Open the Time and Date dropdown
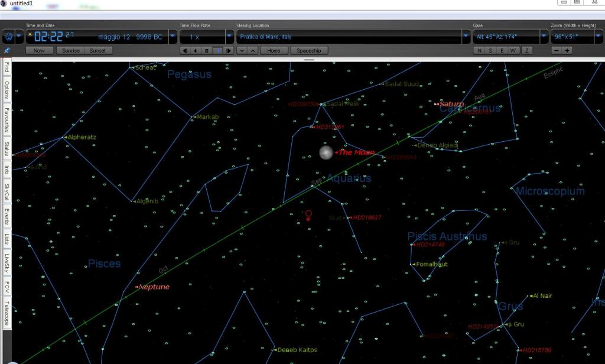This screenshot has width=605, height=364. pos(173,37)
